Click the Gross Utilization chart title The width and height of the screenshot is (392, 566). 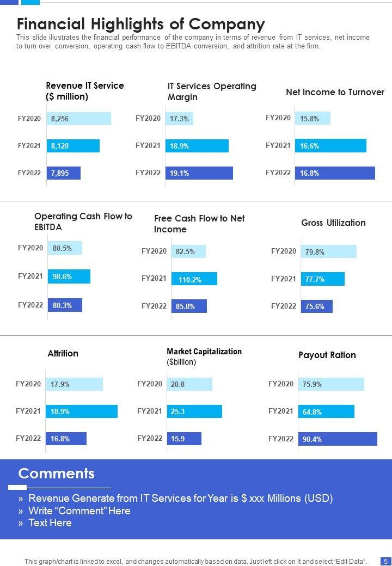333,223
